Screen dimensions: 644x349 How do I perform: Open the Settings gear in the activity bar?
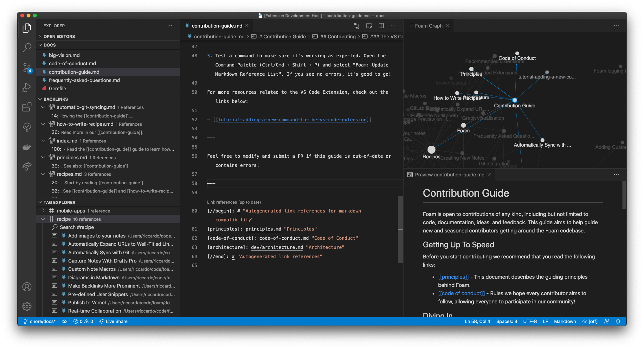coord(27,306)
